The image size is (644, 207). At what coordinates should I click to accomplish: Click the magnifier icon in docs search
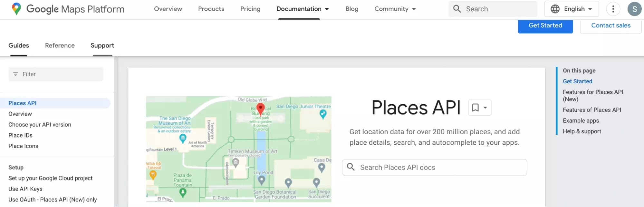(x=351, y=167)
